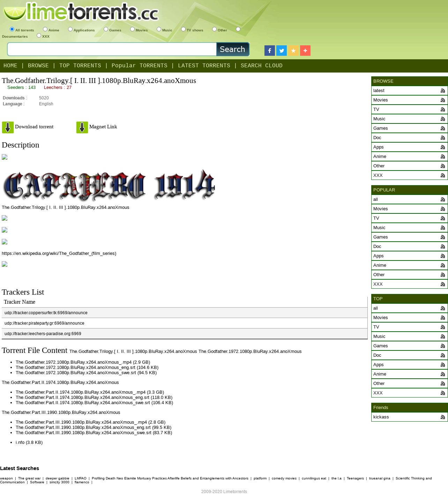Click the Download torrent arrow icon
The height and width of the screenshot is (499, 448).
tap(8, 127)
